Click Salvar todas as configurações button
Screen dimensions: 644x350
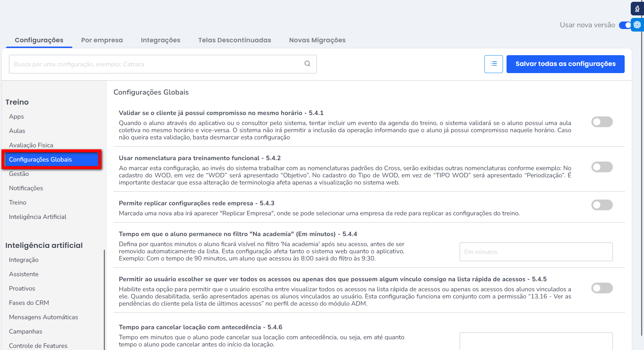pyautogui.click(x=565, y=64)
